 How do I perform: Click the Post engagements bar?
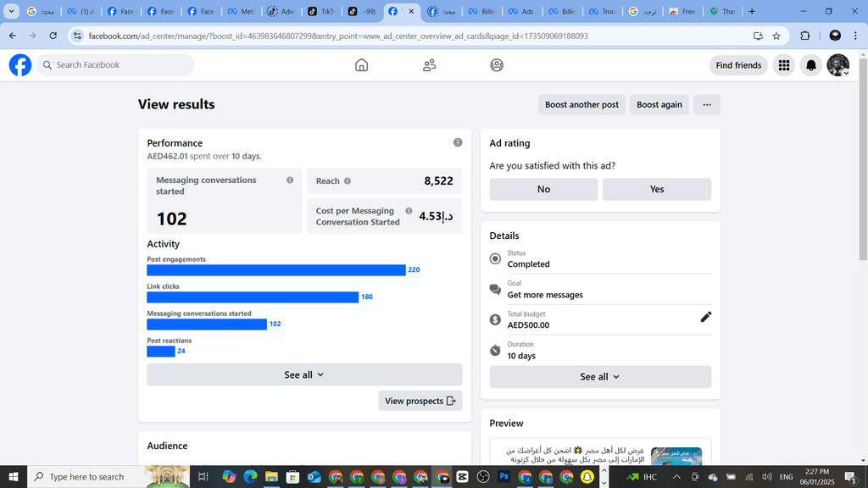[276, 270]
